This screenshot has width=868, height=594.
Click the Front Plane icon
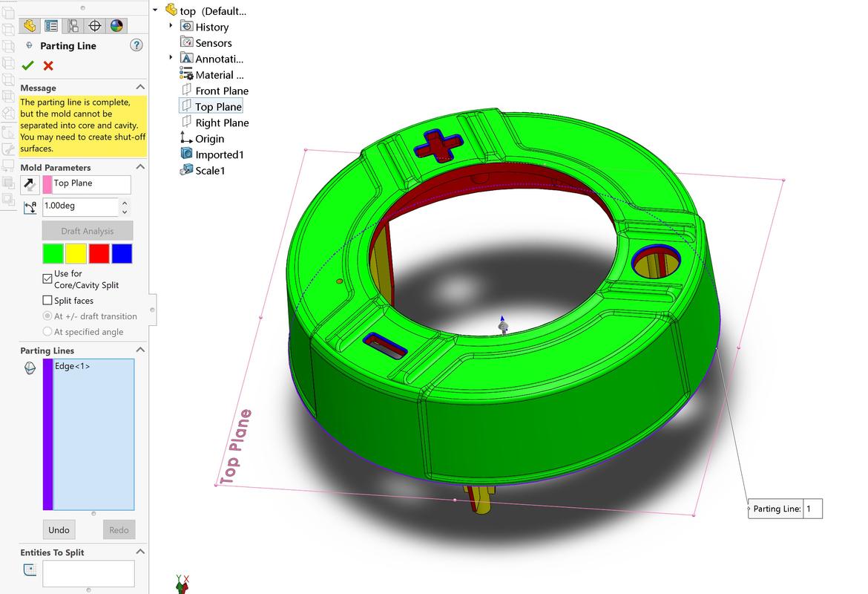[186, 90]
